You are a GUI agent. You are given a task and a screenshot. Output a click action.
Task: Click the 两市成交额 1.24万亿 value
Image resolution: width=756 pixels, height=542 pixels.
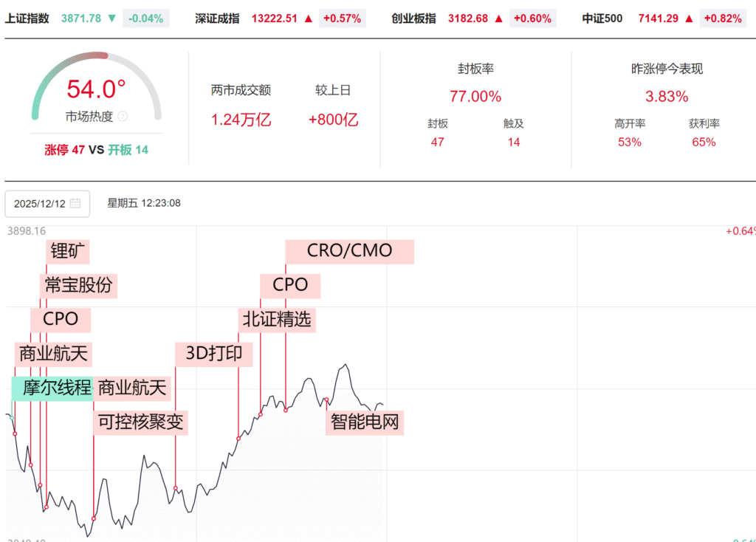click(241, 120)
